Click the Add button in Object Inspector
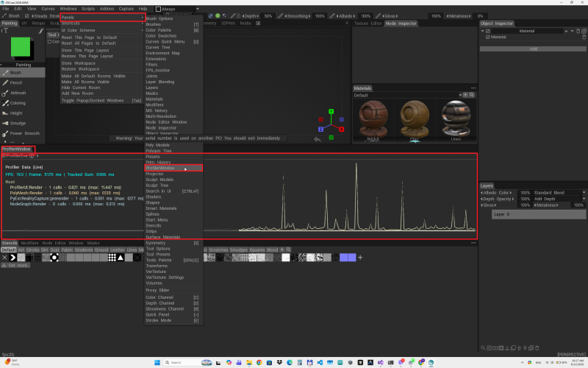588x368 pixels. click(533, 49)
